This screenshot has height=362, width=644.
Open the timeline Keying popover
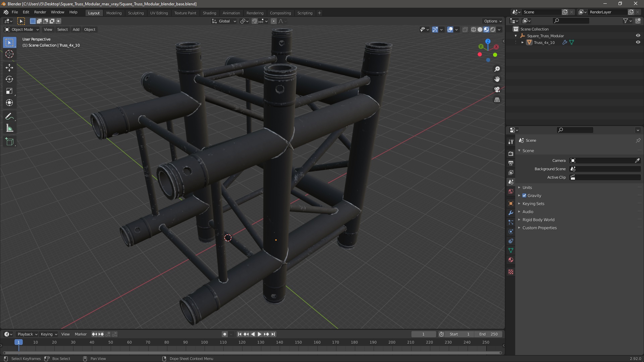point(49,334)
